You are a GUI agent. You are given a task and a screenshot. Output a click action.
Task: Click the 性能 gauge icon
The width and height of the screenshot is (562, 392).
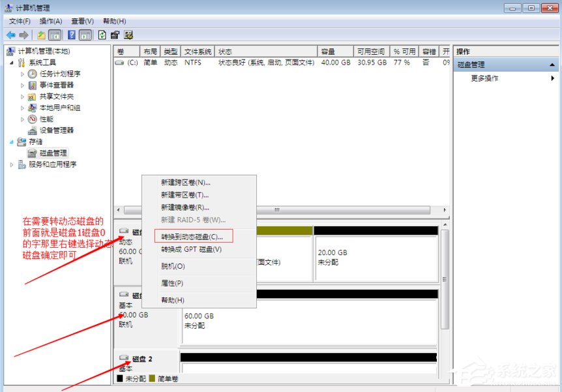(x=31, y=119)
